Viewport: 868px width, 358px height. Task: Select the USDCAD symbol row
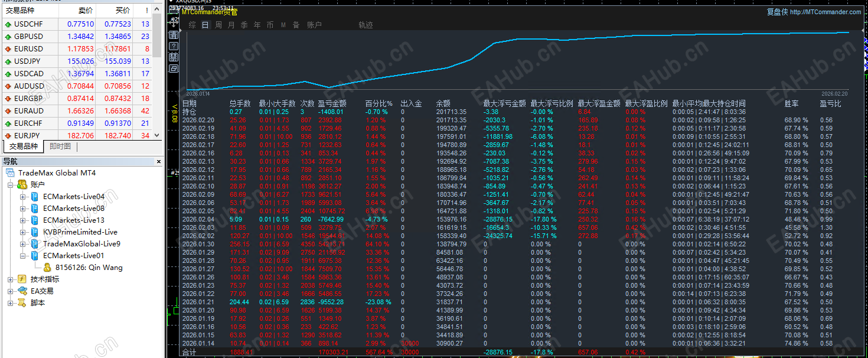pyautogui.click(x=76, y=74)
